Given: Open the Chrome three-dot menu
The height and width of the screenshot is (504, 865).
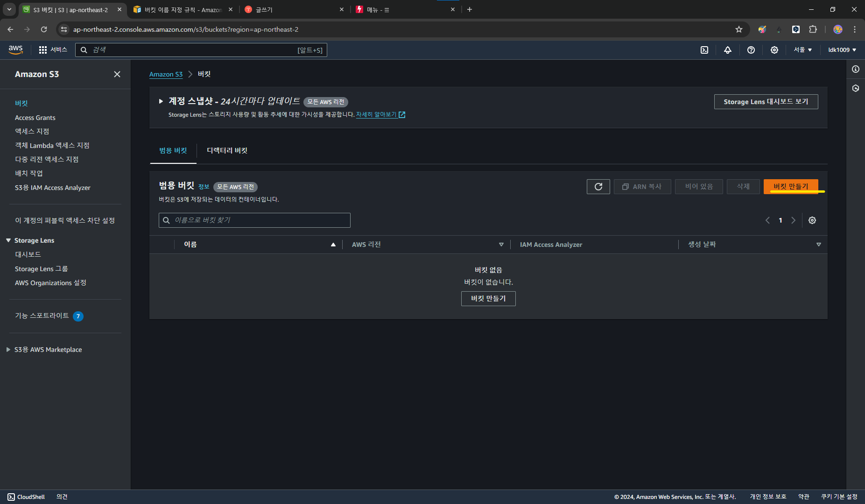Looking at the screenshot, I should click(x=855, y=29).
